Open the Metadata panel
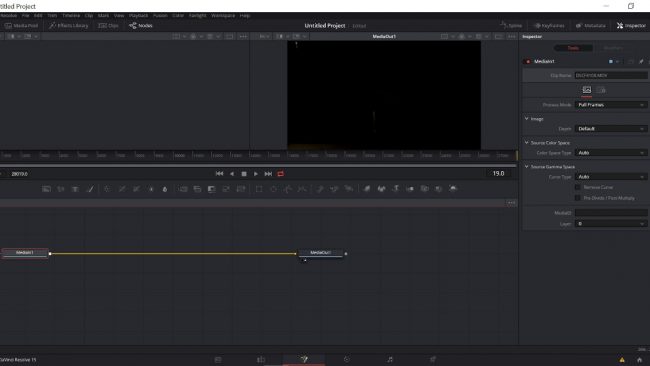 [591, 26]
